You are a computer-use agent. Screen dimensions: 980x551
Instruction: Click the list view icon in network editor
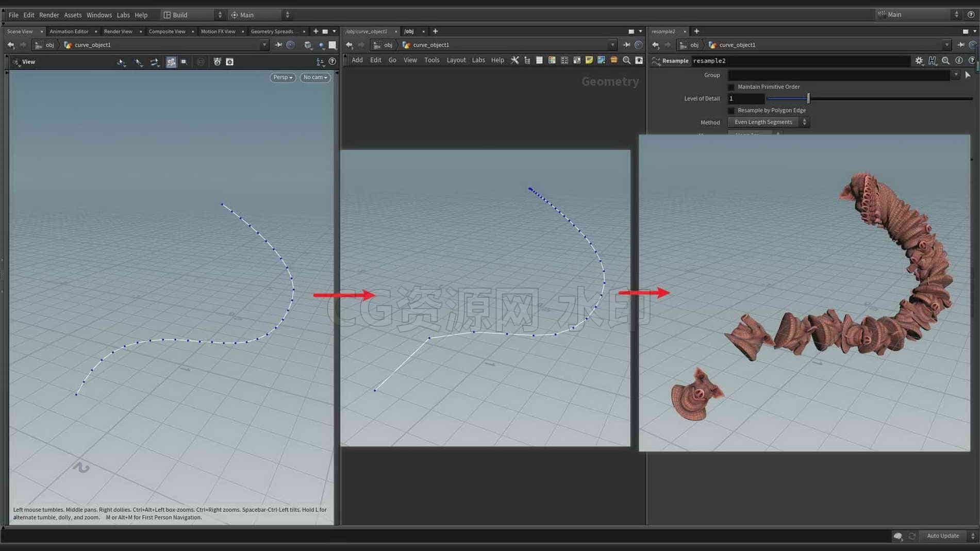(x=539, y=60)
